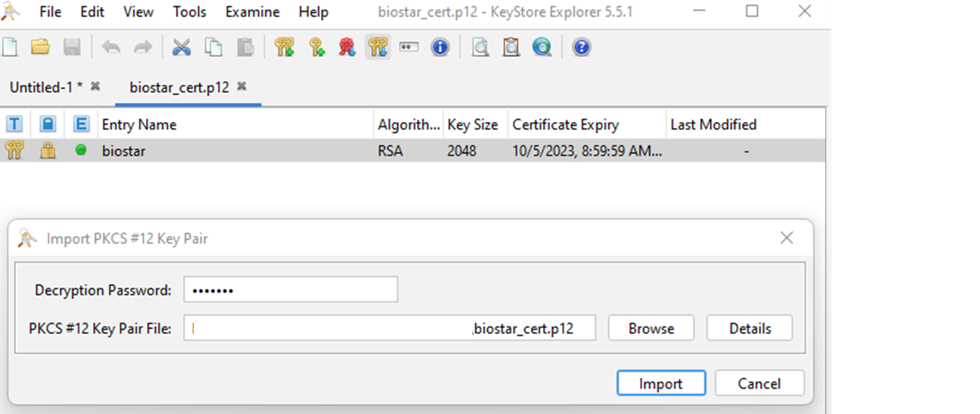Click the Cancel button
This screenshot has height=414, width=980.
[x=760, y=383]
